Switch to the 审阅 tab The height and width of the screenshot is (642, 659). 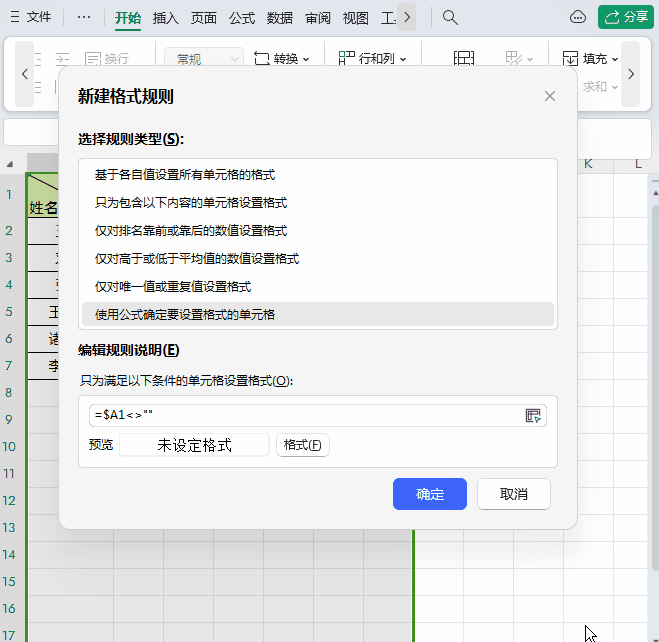tap(318, 18)
